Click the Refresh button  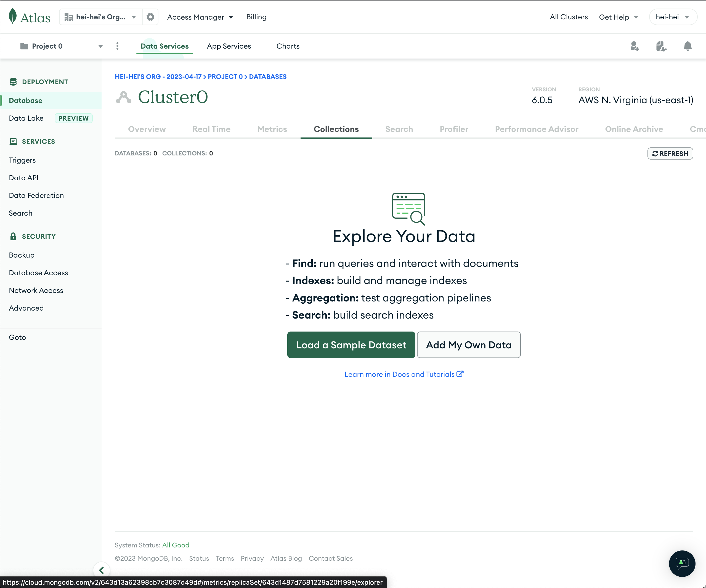click(x=670, y=153)
